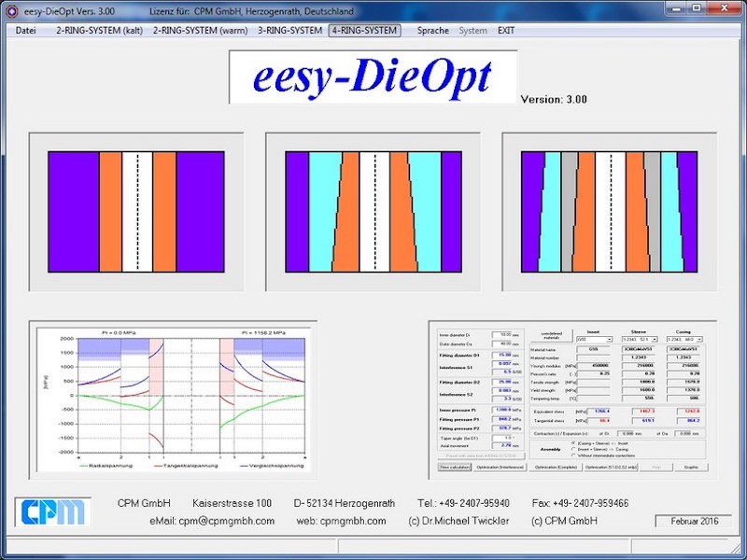Image resolution: width=747 pixels, height=560 pixels.
Task: Select the 3-RING-SYSTEM menu item
Action: [x=290, y=31]
